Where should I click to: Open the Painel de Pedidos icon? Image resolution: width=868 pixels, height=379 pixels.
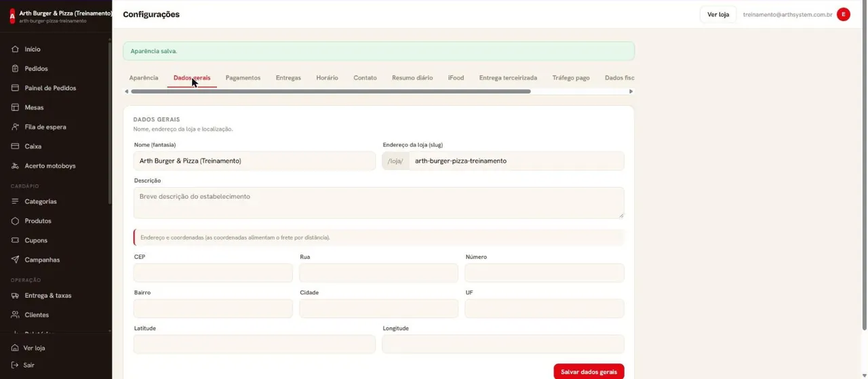point(15,88)
